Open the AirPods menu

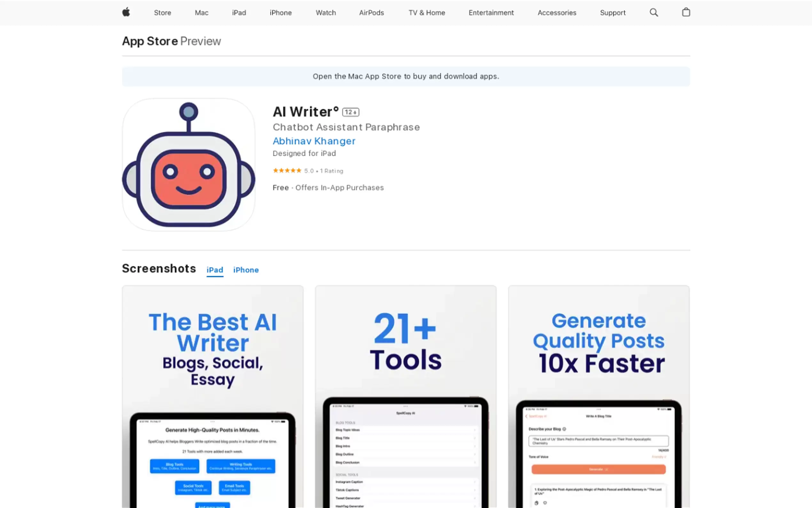click(371, 13)
